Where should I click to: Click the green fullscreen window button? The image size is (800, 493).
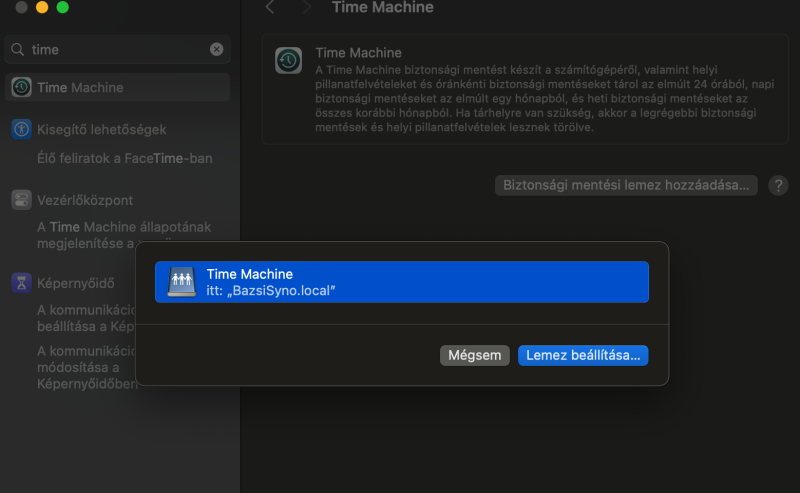pos(62,7)
